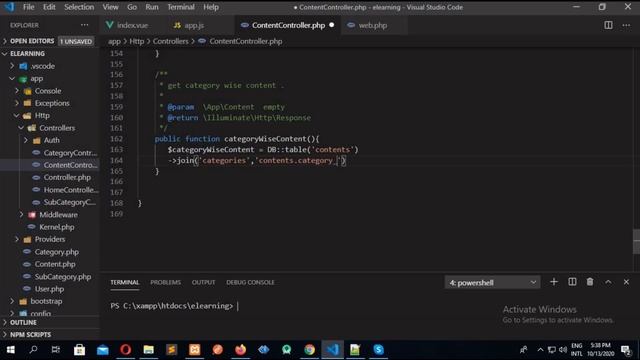Open Content.php model file

(50, 264)
